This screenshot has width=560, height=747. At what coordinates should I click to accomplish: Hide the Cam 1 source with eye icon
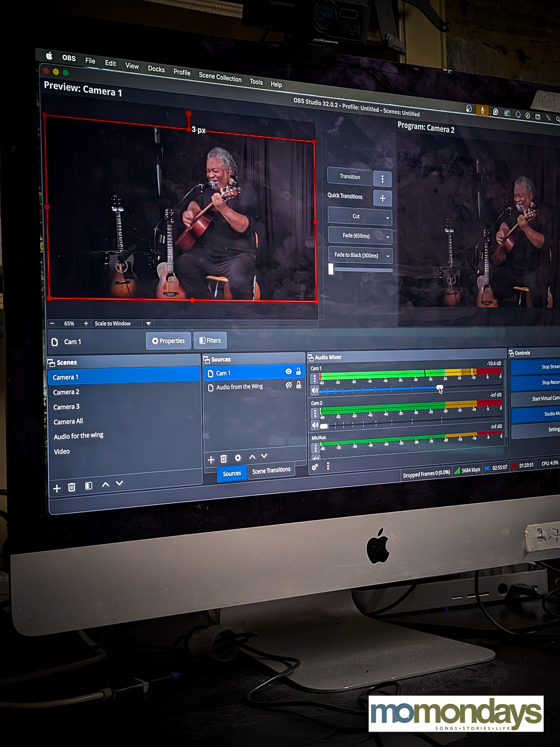(288, 372)
